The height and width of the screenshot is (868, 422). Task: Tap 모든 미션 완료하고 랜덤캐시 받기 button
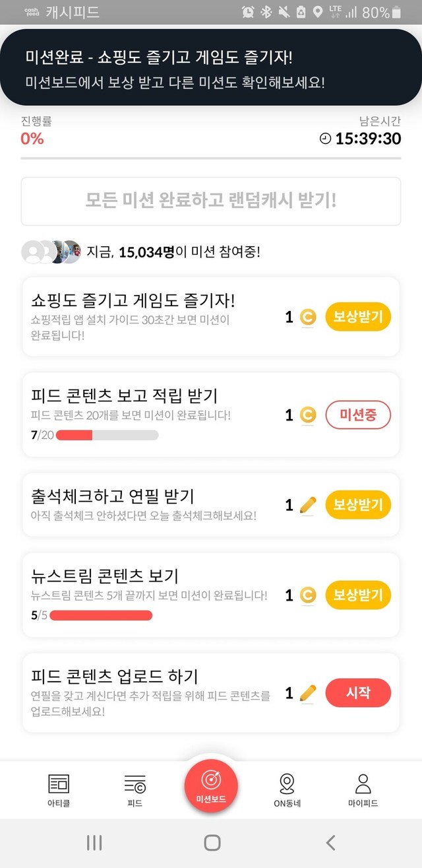pos(211,201)
